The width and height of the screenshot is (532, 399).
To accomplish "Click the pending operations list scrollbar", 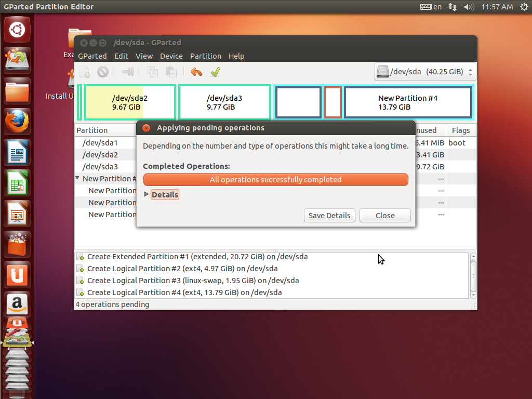I will (473, 274).
